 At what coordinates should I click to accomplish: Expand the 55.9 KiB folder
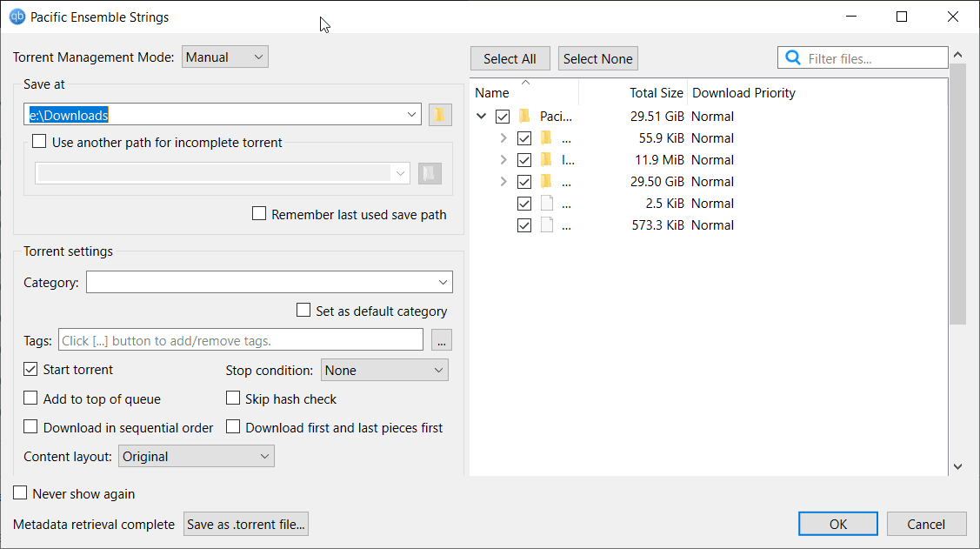point(503,138)
